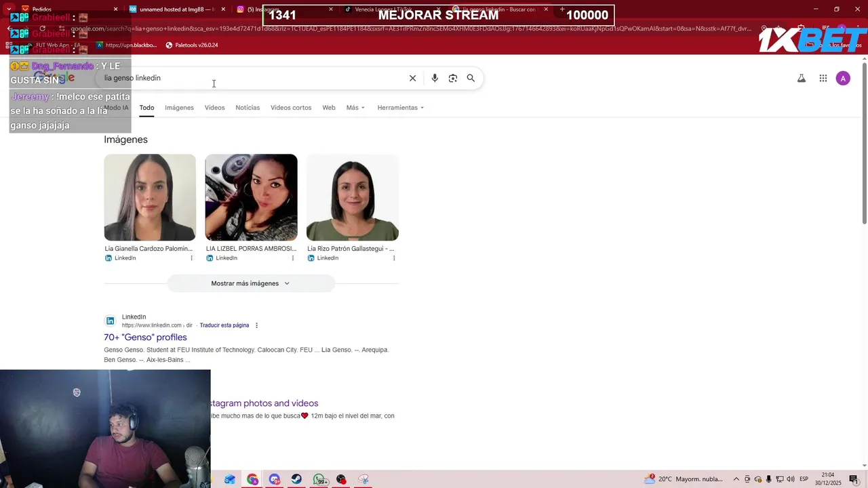Open FUT Web App bookmark

click(53, 45)
